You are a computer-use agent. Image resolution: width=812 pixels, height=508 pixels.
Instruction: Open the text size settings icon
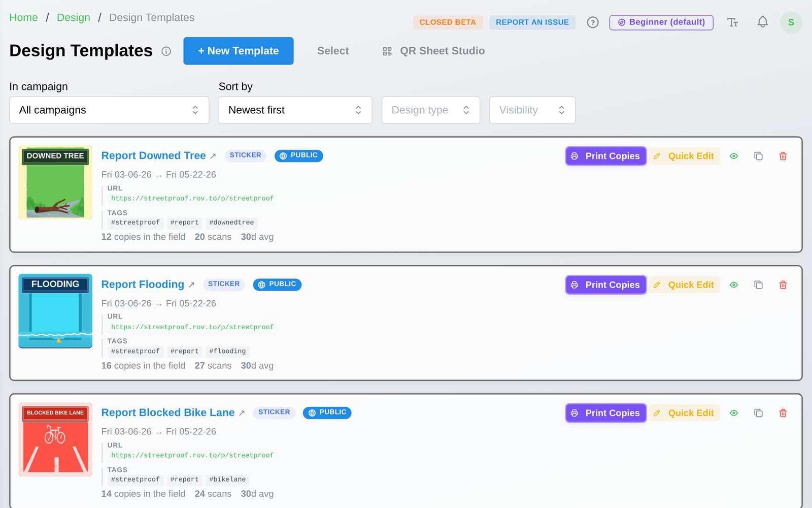(732, 22)
